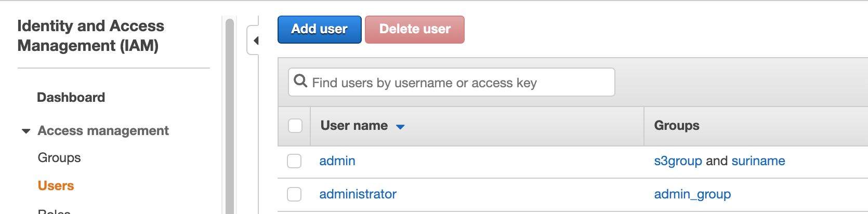This screenshot has height=214, width=868.
Task: Click the sidebar vertical scrollbar
Action: click(x=230, y=114)
